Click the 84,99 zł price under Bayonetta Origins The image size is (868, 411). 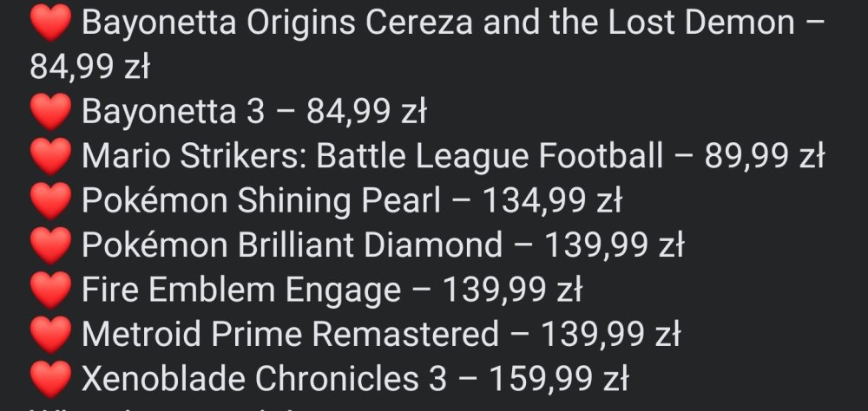point(90,68)
